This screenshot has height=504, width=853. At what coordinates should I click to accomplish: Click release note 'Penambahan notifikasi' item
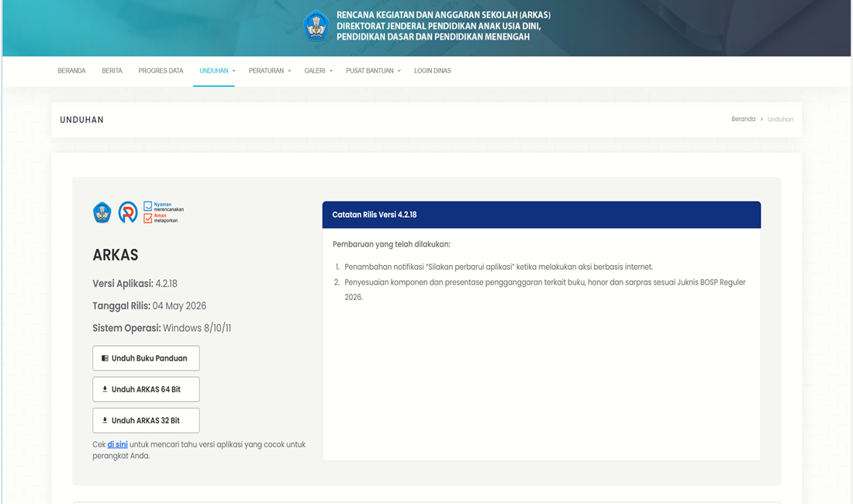click(499, 267)
